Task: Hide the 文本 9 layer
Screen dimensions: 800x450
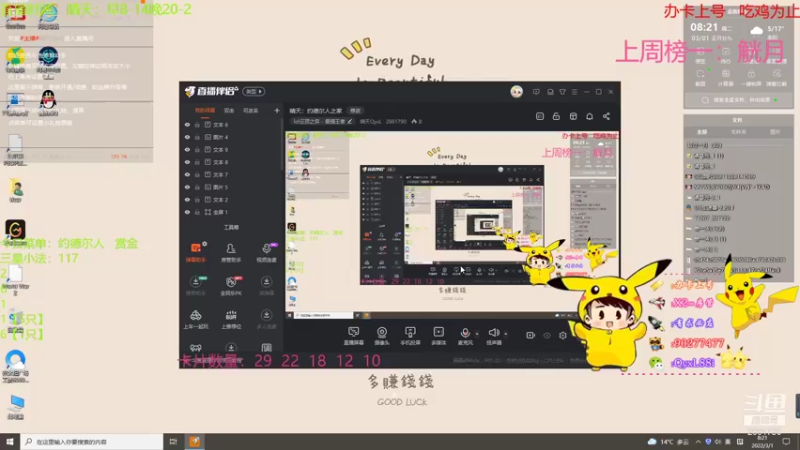Action: click(x=187, y=149)
